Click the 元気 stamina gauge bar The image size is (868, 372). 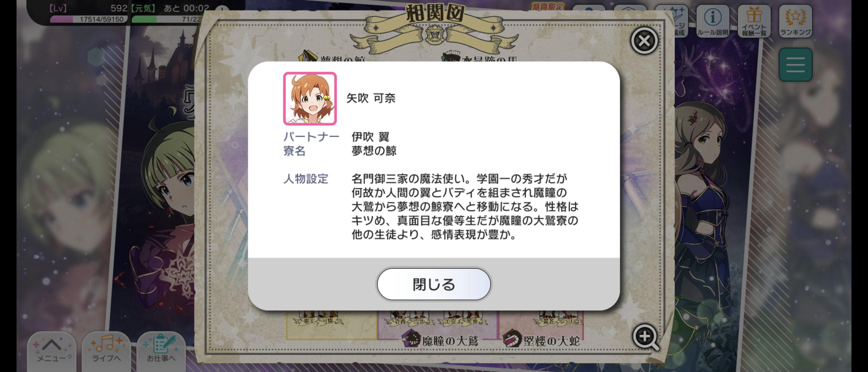[x=166, y=19]
